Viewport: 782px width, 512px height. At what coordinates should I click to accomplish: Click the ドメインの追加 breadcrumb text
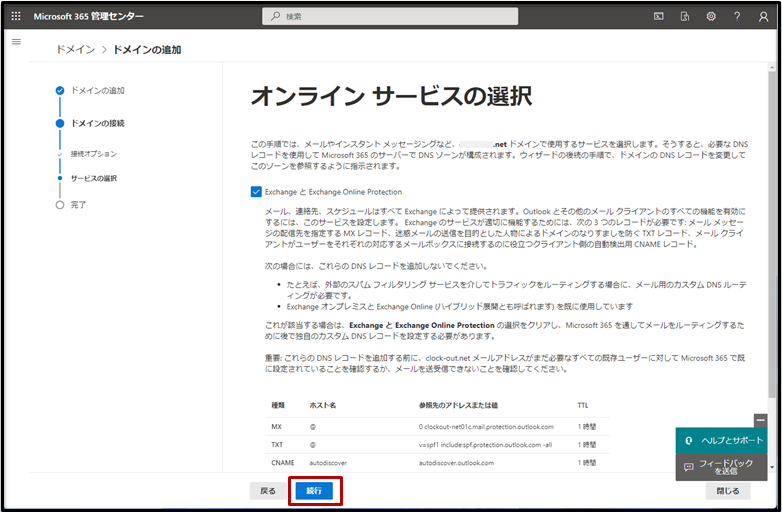(x=147, y=49)
